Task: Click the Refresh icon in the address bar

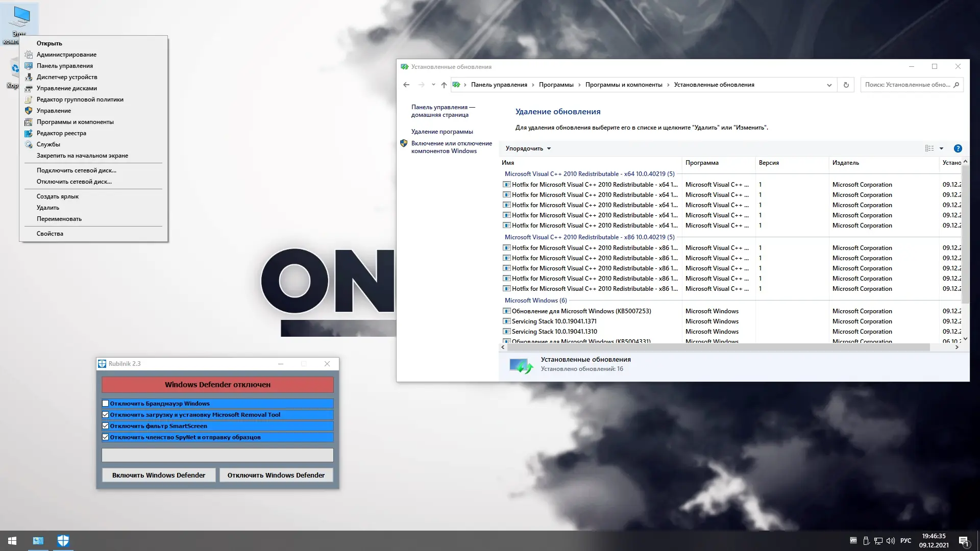Action: pyautogui.click(x=846, y=85)
